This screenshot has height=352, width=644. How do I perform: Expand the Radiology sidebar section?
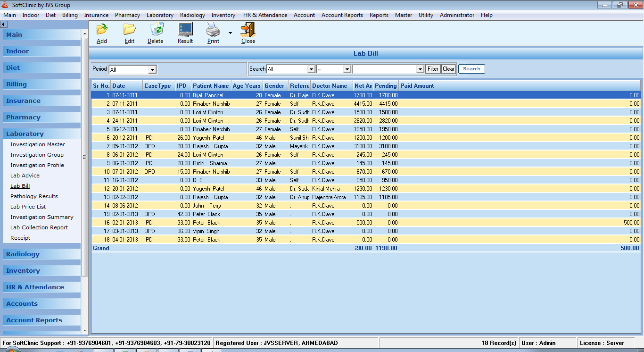tap(23, 254)
